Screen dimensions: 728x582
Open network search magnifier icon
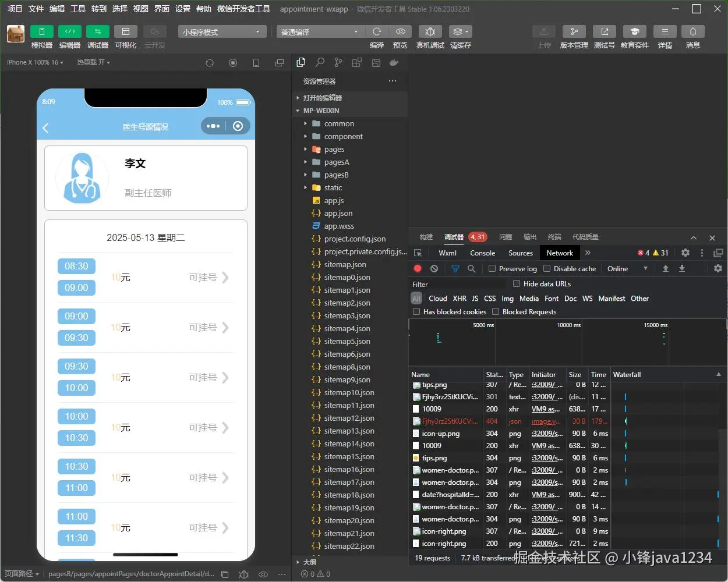coord(471,268)
